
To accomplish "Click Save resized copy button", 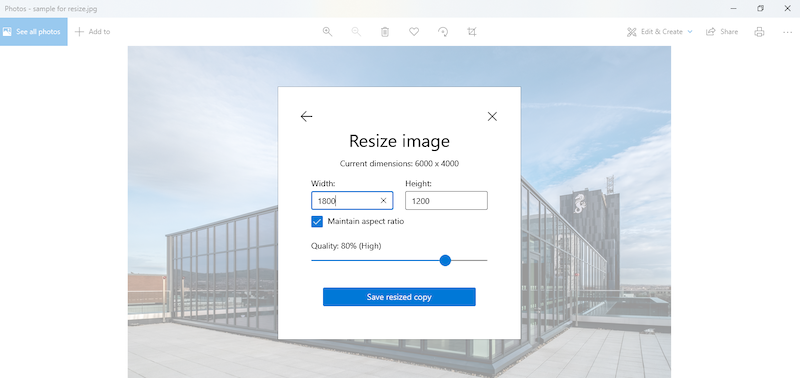I will [399, 297].
